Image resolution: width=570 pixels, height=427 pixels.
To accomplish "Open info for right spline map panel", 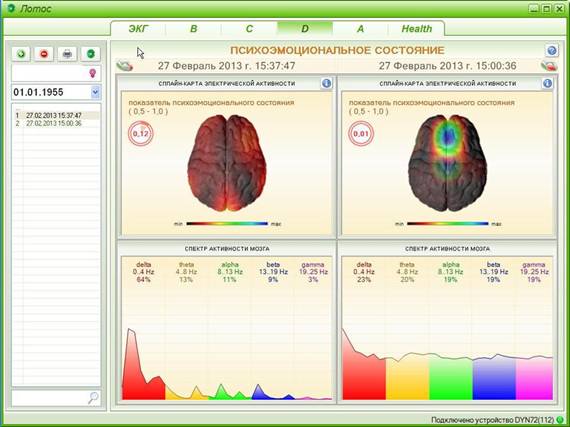I will click(547, 84).
